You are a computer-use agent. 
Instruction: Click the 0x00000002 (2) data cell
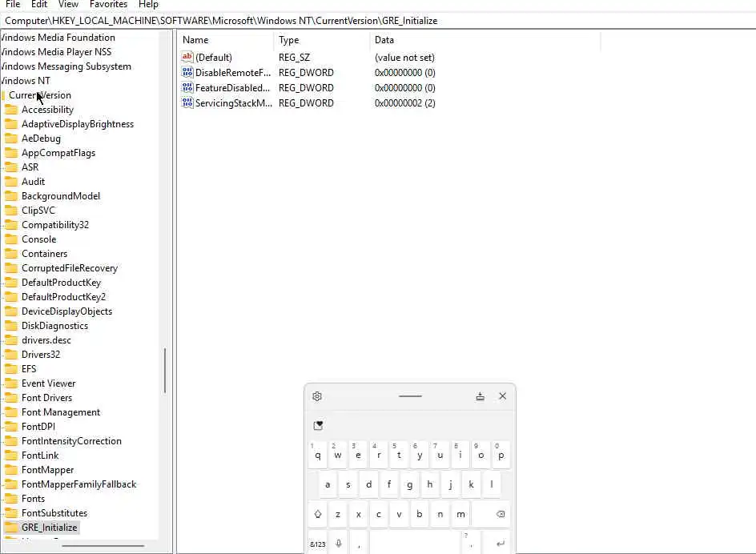click(x=405, y=103)
